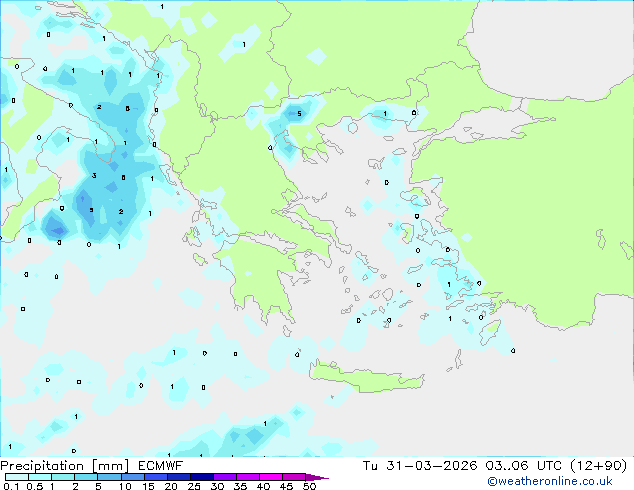Viewport: 634px width, 490px height.
Task: Select the '0.1' legend scale label
Action: tap(11, 486)
